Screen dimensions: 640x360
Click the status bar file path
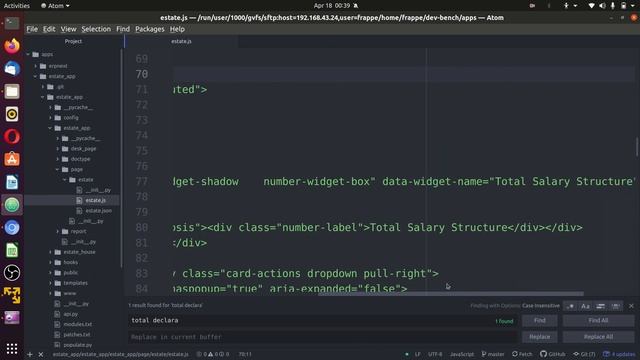point(120,354)
